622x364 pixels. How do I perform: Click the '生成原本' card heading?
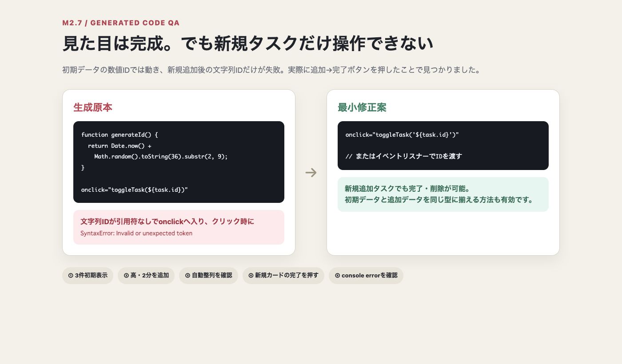(93, 107)
